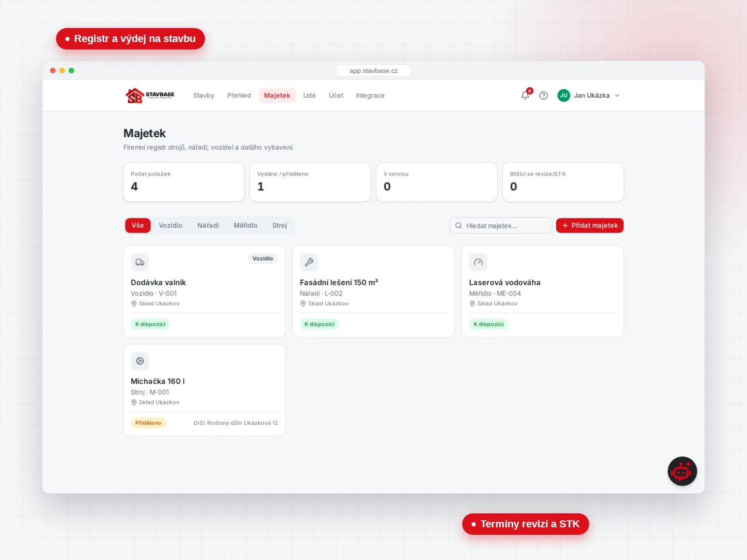The image size is (747, 560).
Task: Open the Přehled menu item
Action: [239, 95]
